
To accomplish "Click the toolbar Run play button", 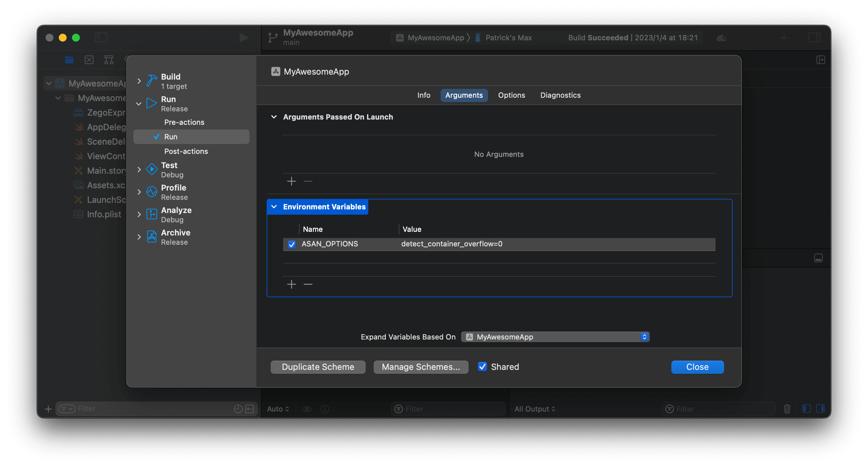I will [x=243, y=37].
